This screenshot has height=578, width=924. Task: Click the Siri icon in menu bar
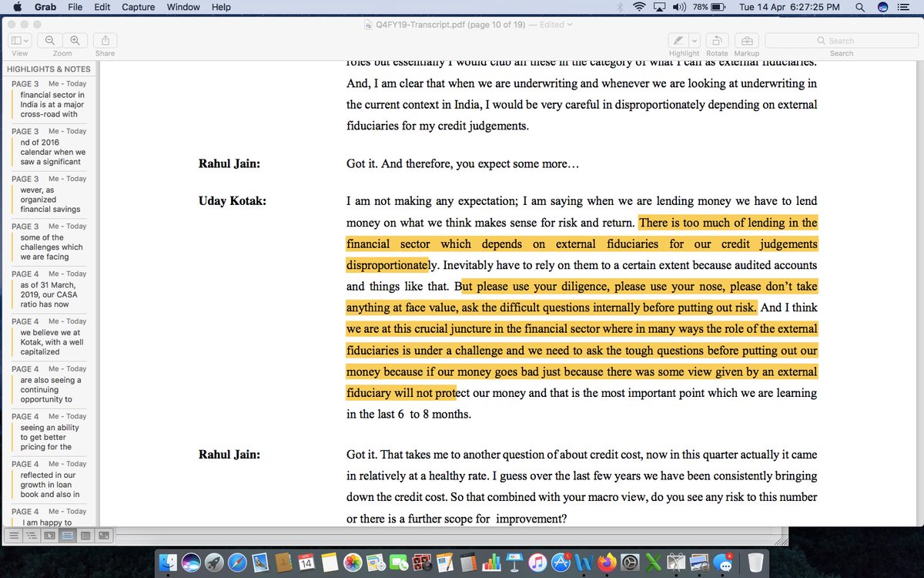pos(883,7)
